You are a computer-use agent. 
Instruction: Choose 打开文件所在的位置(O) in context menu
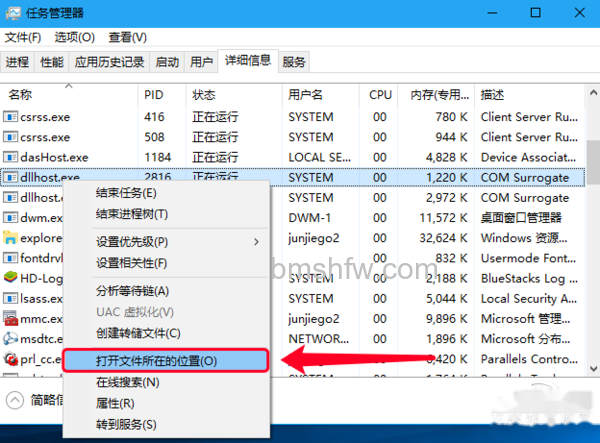[x=166, y=360]
